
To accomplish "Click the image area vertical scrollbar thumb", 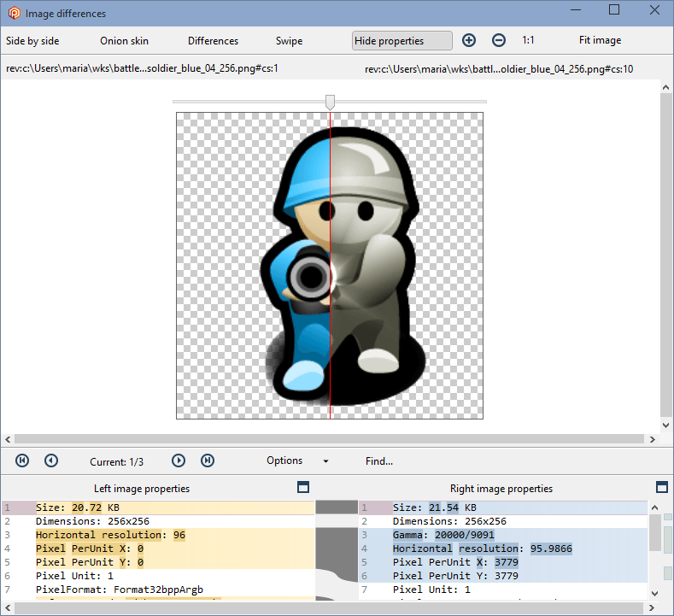I will [665, 255].
